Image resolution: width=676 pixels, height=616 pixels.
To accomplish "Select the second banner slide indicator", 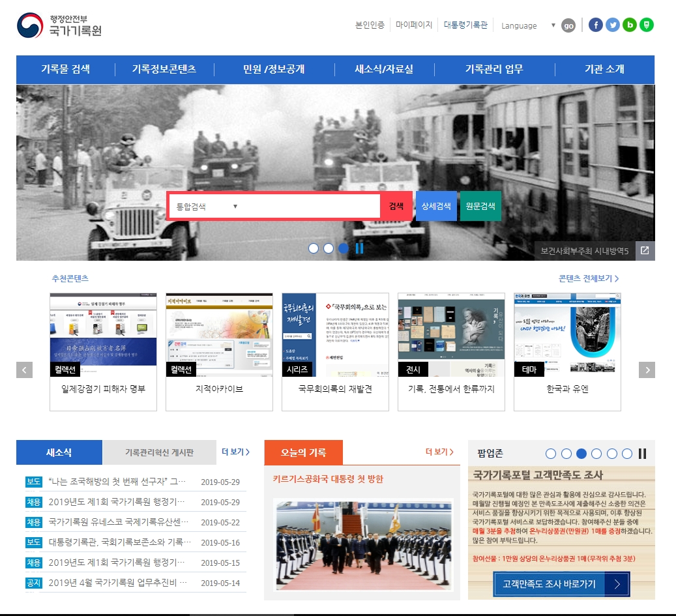I will click(329, 248).
